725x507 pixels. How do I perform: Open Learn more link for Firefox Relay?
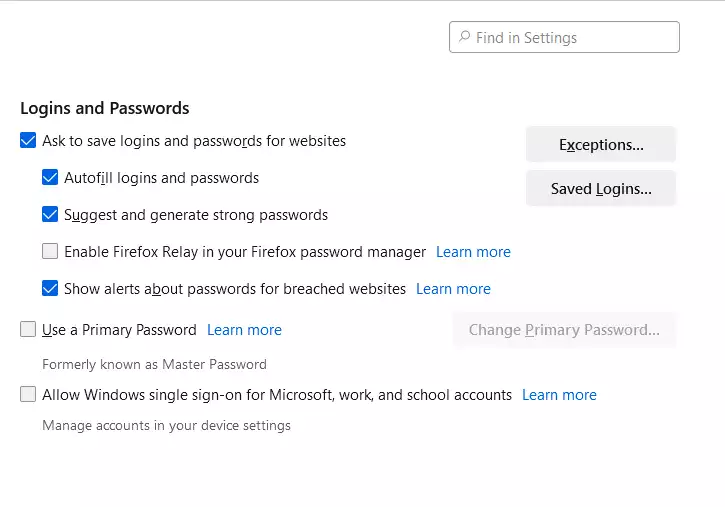[x=473, y=252]
